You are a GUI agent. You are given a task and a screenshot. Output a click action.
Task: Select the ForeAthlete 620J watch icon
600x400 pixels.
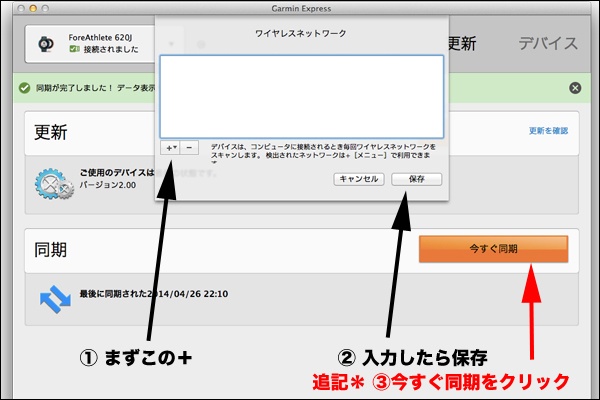click(46, 44)
